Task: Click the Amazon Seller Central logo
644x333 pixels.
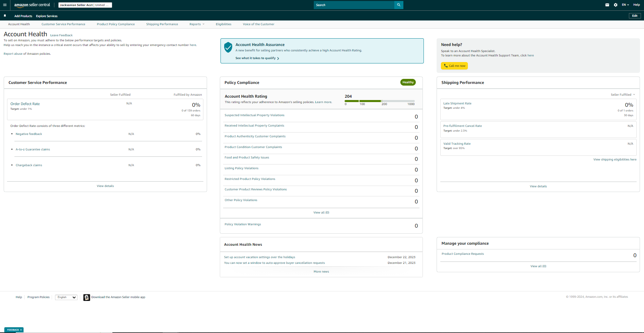Action: pos(32,5)
